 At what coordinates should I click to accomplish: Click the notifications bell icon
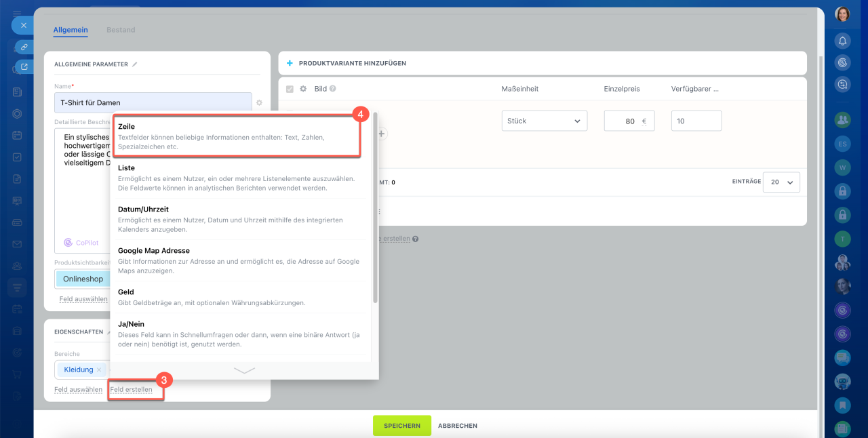[842, 41]
